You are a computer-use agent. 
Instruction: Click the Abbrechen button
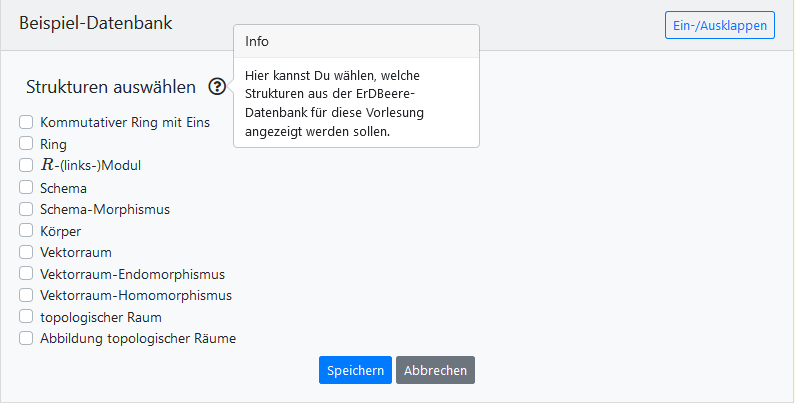(435, 370)
